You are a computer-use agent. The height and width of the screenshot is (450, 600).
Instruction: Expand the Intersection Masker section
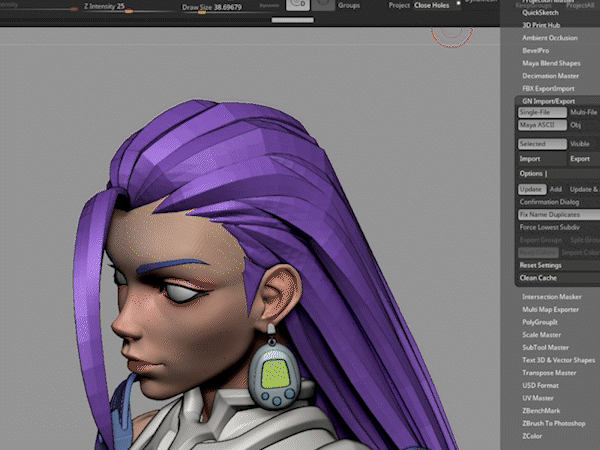(551, 297)
